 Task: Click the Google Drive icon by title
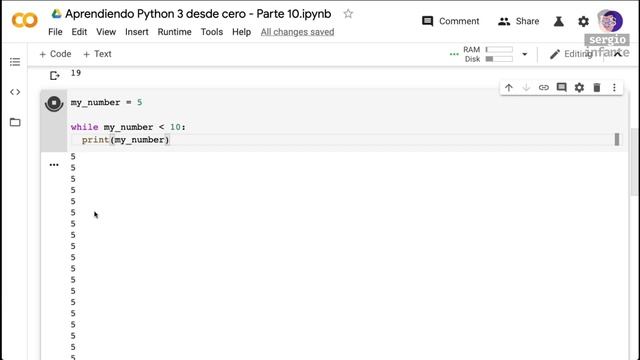[56, 14]
